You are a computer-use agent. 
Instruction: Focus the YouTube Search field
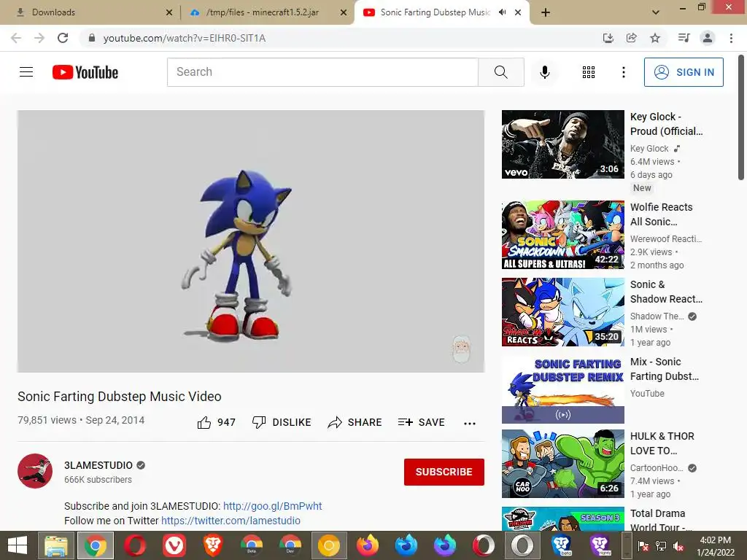(322, 72)
